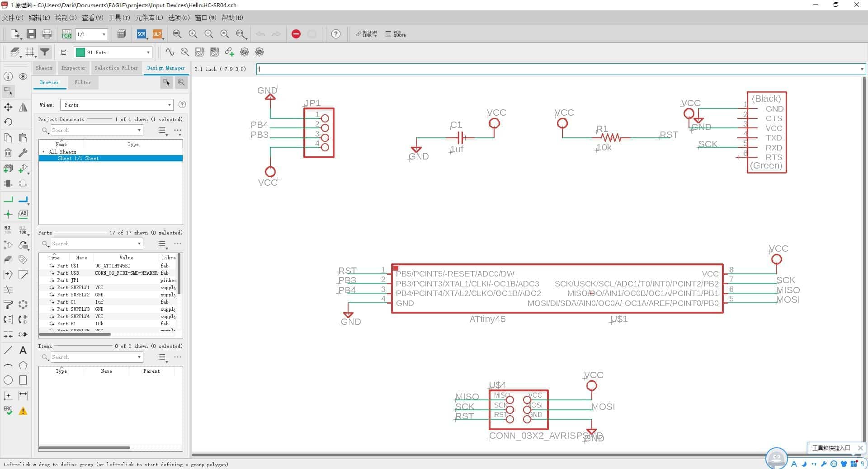
Task: Switch to the Inspector tab
Action: (x=73, y=68)
